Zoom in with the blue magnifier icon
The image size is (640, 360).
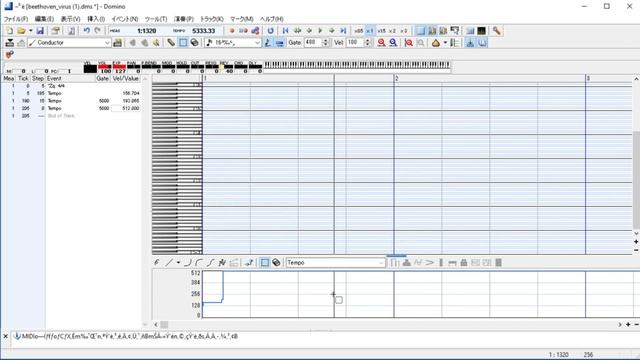tap(393, 42)
